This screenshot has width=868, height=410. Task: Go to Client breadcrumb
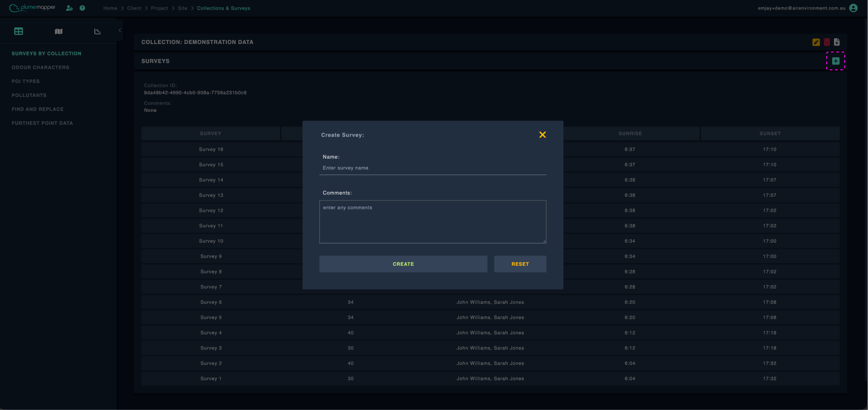(x=134, y=8)
